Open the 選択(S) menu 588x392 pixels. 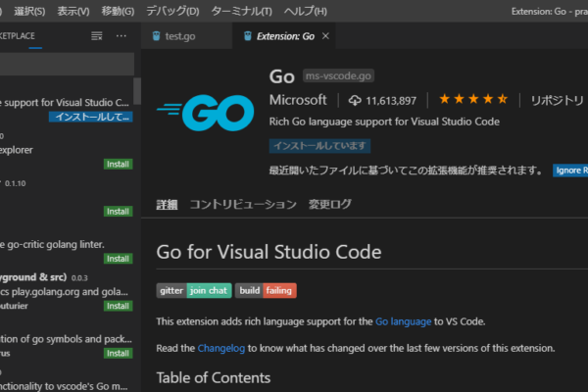29,11
